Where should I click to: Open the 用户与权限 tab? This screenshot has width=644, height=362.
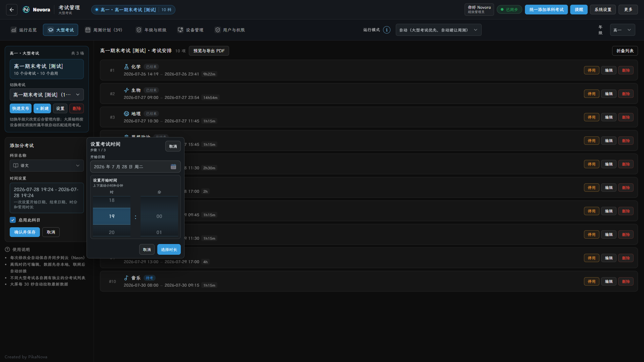(230, 30)
